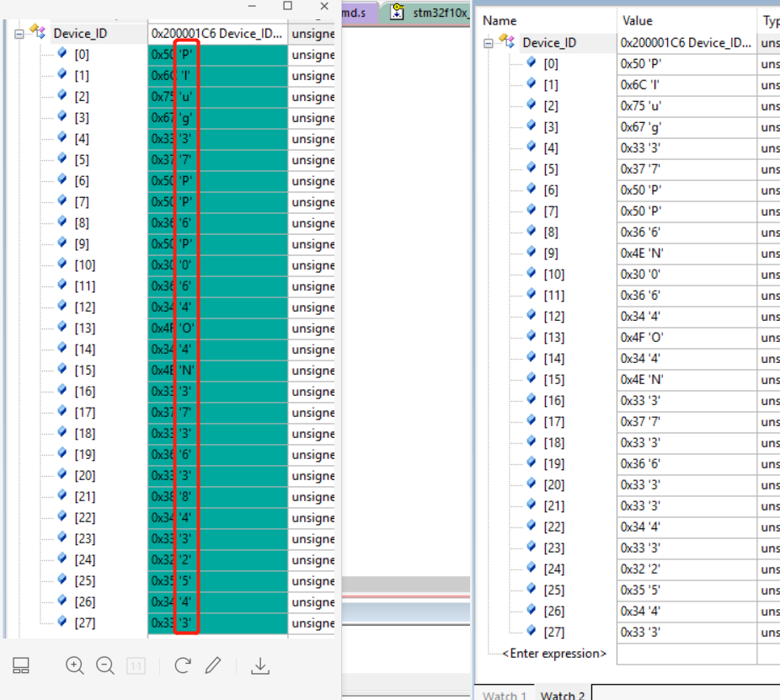Click the blue cube icon of Watch 2 [15]
The height and width of the screenshot is (700, 780).
click(532, 377)
